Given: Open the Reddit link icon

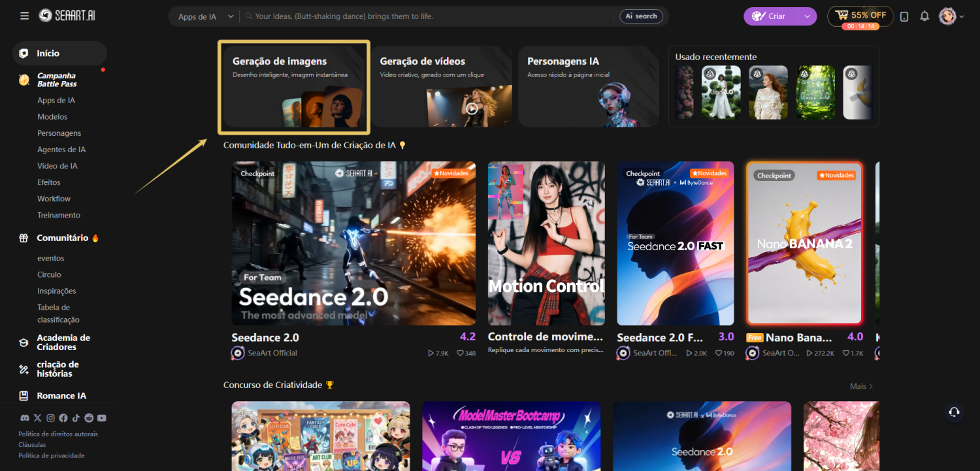Looking at the screenshot, I should 89,418.
